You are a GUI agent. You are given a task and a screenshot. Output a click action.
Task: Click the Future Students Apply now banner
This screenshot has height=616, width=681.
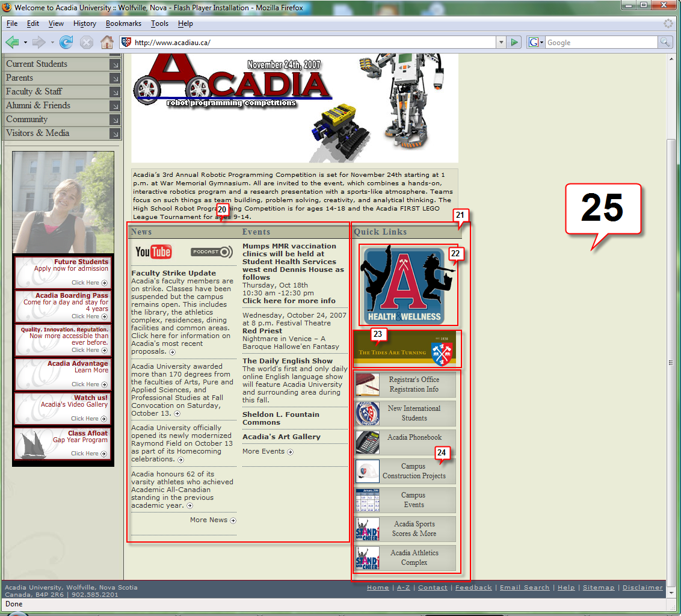click(63, 273)
